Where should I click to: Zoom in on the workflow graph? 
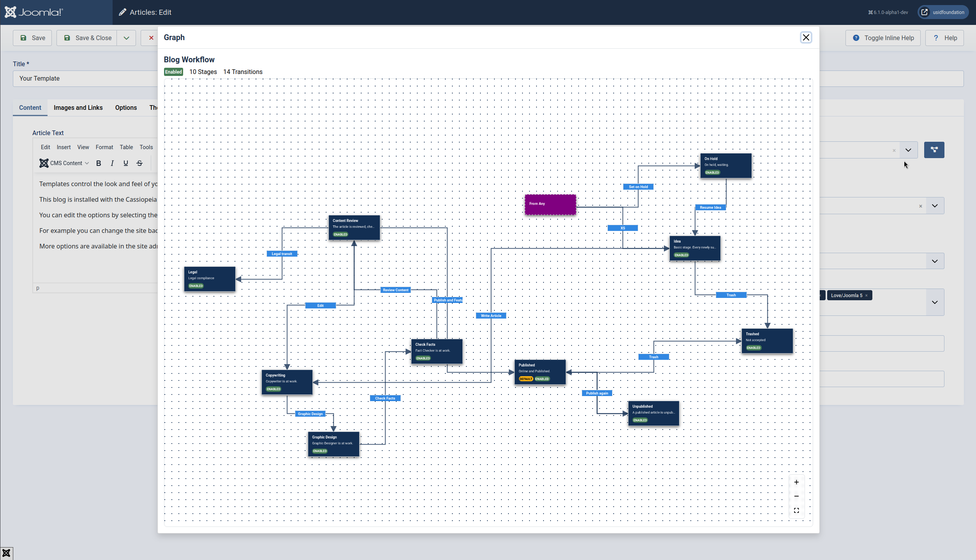tap(796, 482)
